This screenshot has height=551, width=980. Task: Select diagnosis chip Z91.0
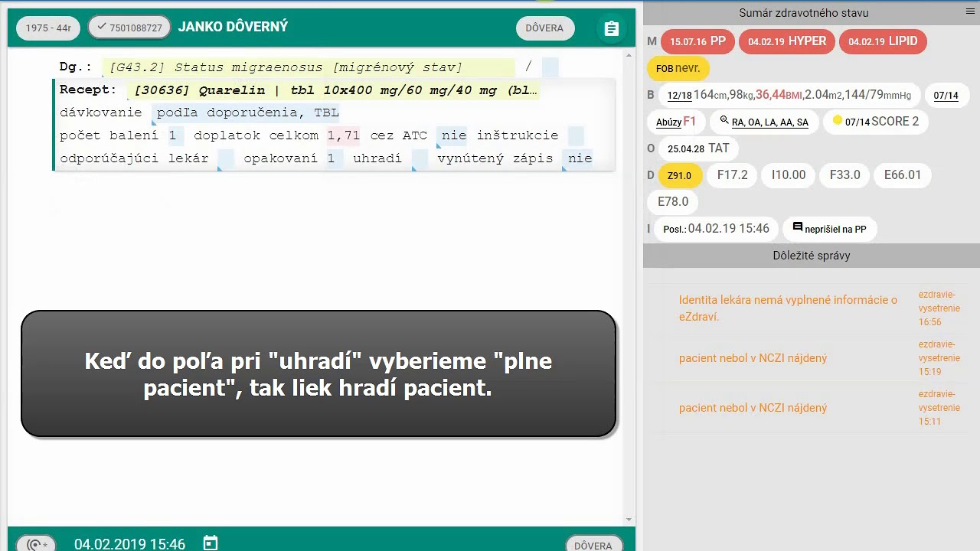pyautogui.click(x=679, y=175)
